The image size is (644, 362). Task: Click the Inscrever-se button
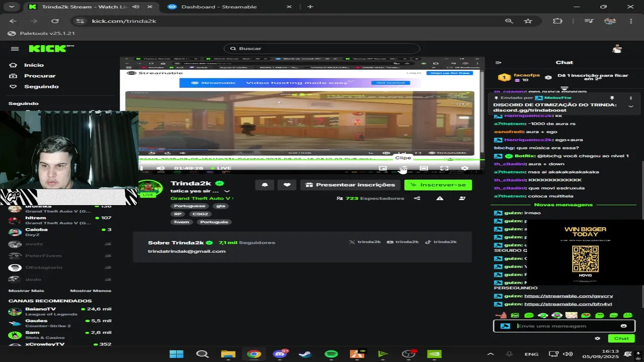coord(438,185)
